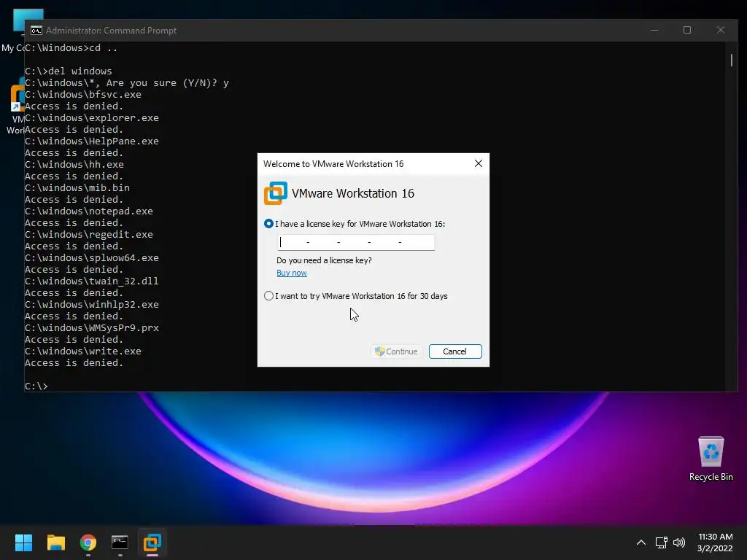Click the C:\> prompt line at bottom
This screenshot has width=747, height=560.
[x=36, y=386]
